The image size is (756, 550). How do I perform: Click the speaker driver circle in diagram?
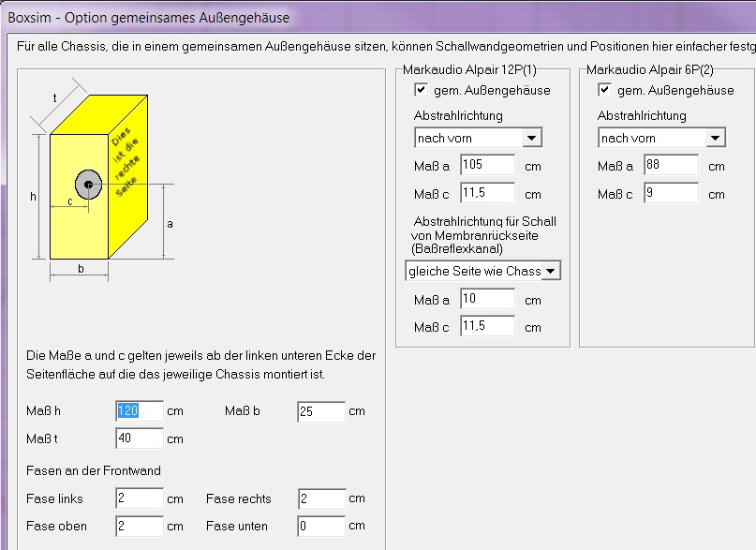88,185
